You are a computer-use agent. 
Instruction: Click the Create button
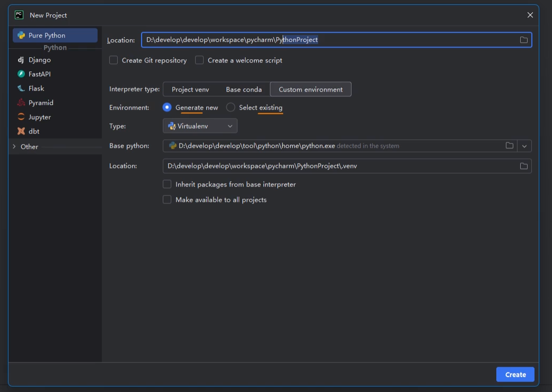click(515, 375)
